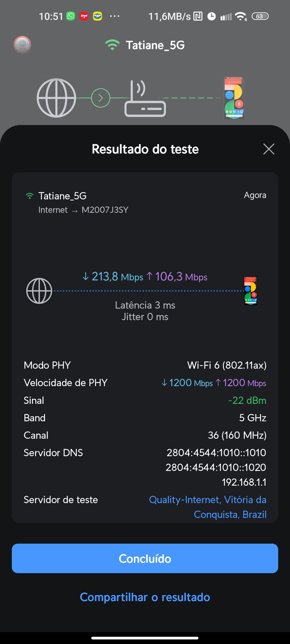Tap the Tatiane_5G network title at top
This screenshot has height=644, width=290.
155,45
